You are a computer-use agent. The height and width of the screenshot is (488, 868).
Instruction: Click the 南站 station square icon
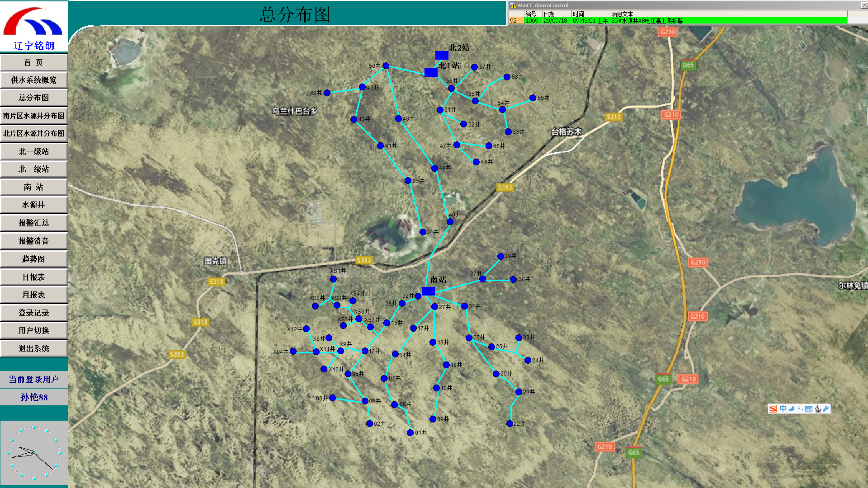tap(428, 291)
